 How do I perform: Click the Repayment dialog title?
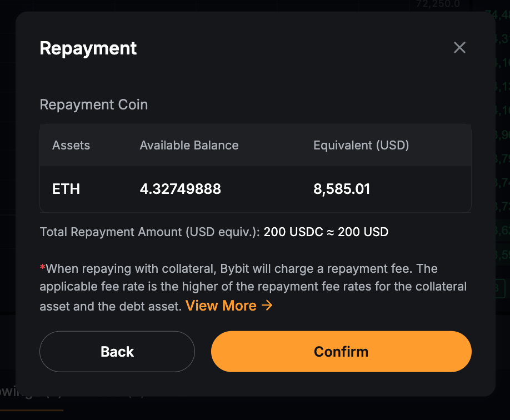pos(88,48)
